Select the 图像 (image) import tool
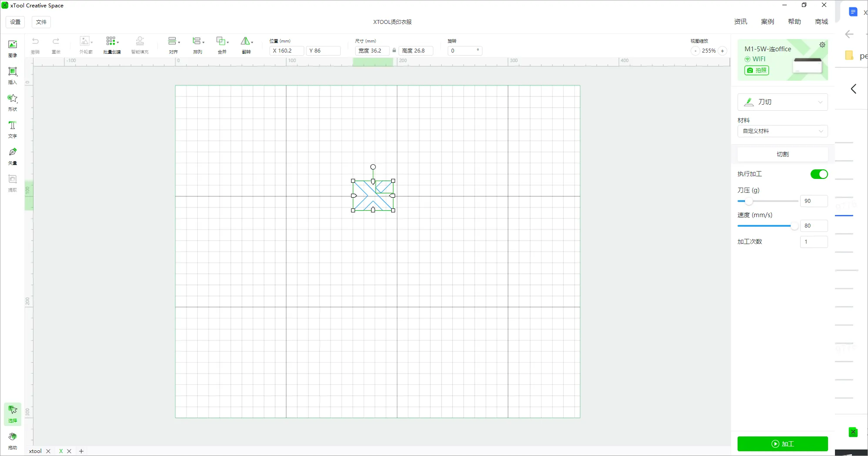The width and height of the screenshot is (868, 456). (13, 48)
